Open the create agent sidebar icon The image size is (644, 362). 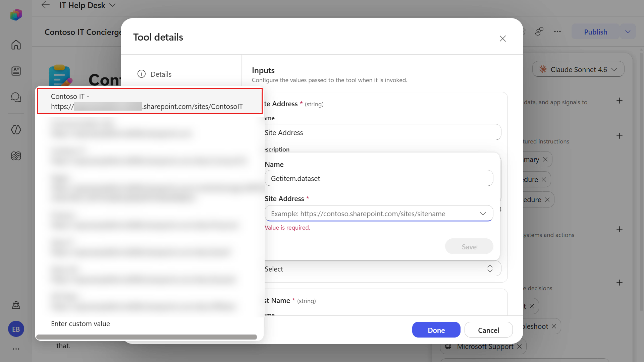16,71
